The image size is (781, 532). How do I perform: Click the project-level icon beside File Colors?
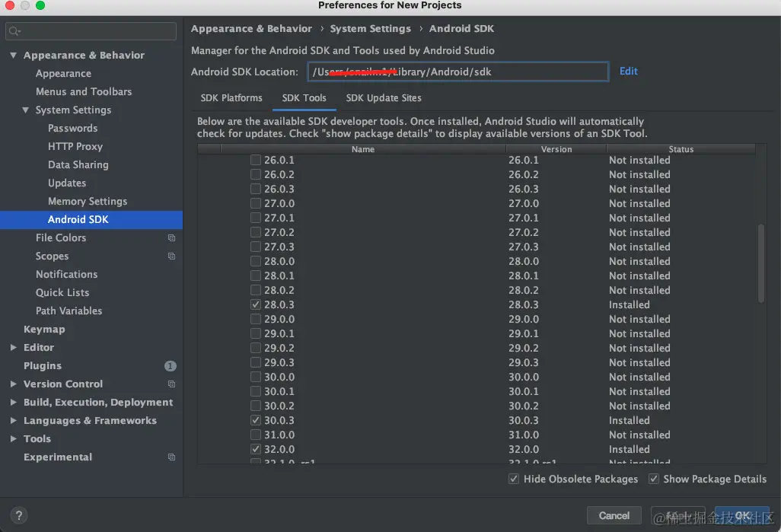(x=171, y=238)
